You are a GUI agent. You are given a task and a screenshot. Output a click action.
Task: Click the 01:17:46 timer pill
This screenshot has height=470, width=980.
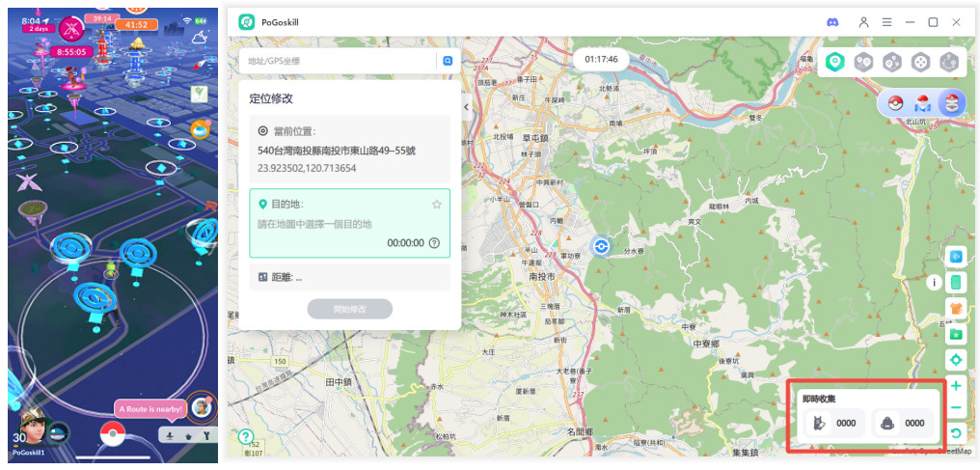pos(601,60)
